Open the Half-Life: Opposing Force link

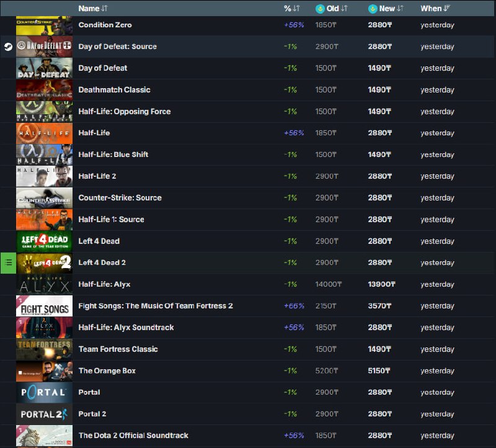click(125, 112)
